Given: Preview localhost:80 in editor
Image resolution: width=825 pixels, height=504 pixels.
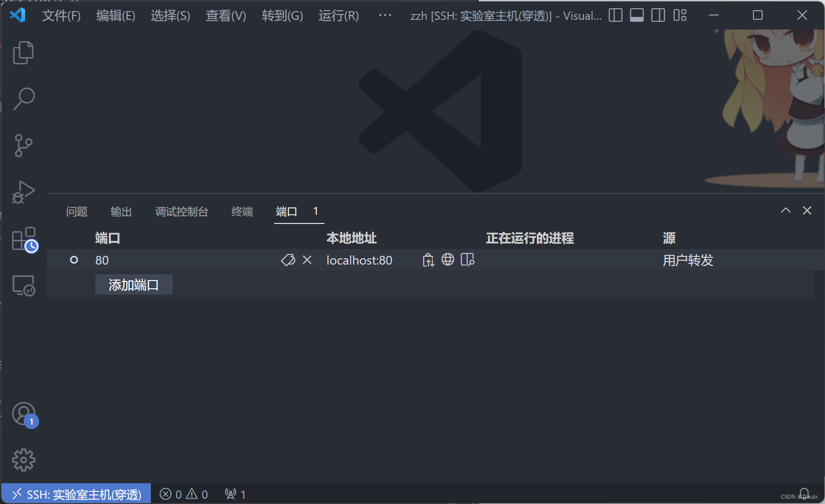Looking at the screenshot, I should tap(468, 260).
